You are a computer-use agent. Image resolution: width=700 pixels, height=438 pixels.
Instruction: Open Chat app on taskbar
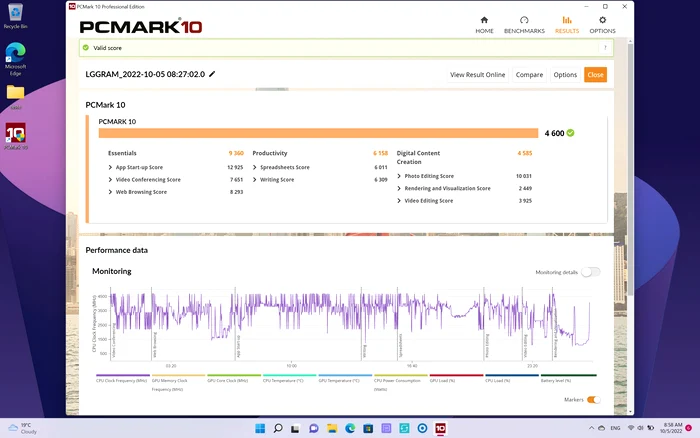coord(313,429)
